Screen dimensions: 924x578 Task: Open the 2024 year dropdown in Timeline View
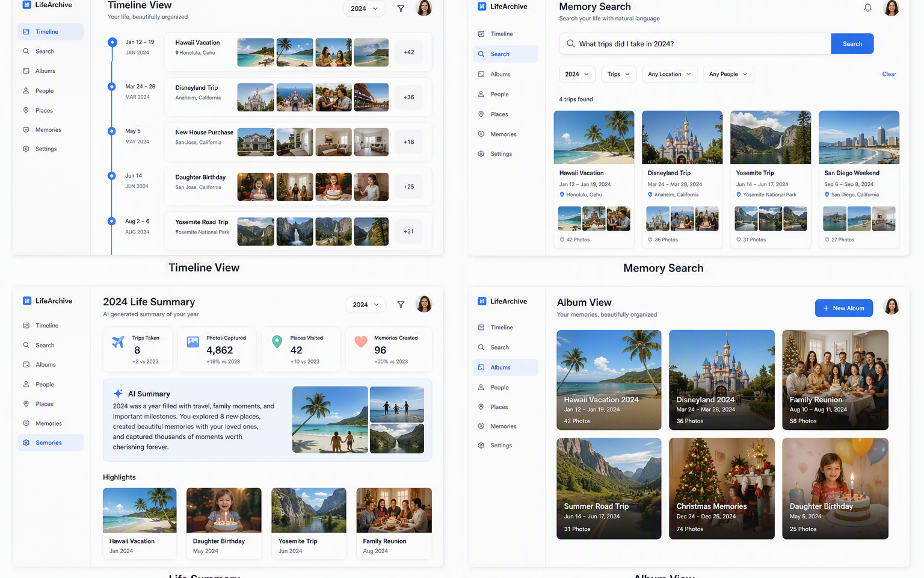365,8
